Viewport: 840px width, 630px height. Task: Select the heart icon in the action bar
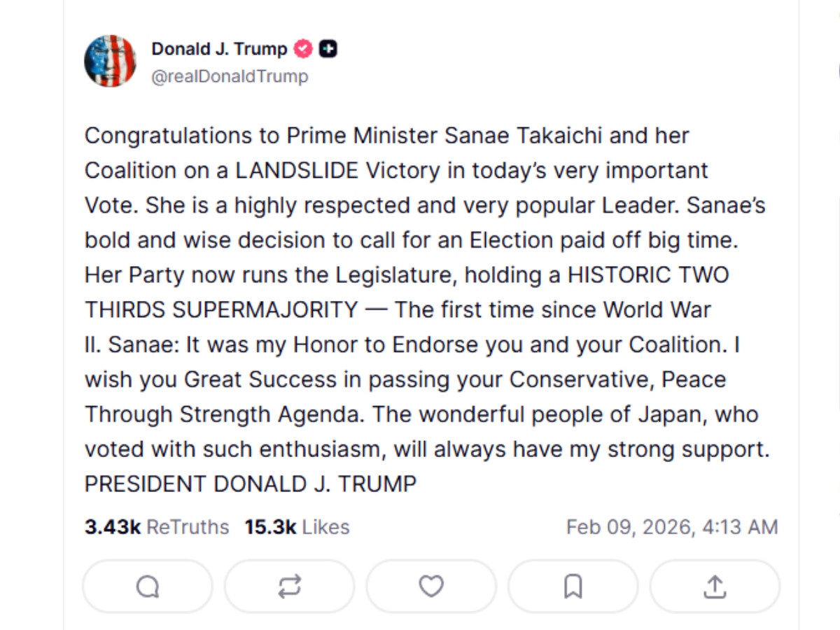(430, 587)
